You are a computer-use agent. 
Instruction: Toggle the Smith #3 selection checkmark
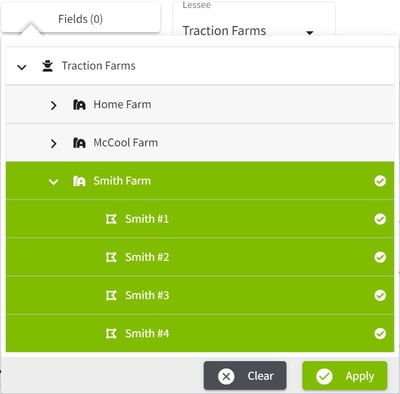(380, 295)
